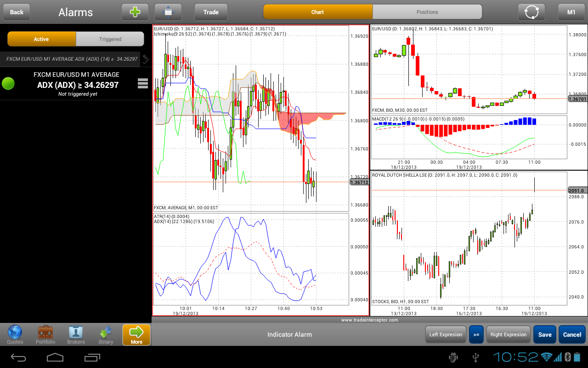Viewport: 588px width, 368px height.
Task: Click the Save button
Action: pos(545,334)
